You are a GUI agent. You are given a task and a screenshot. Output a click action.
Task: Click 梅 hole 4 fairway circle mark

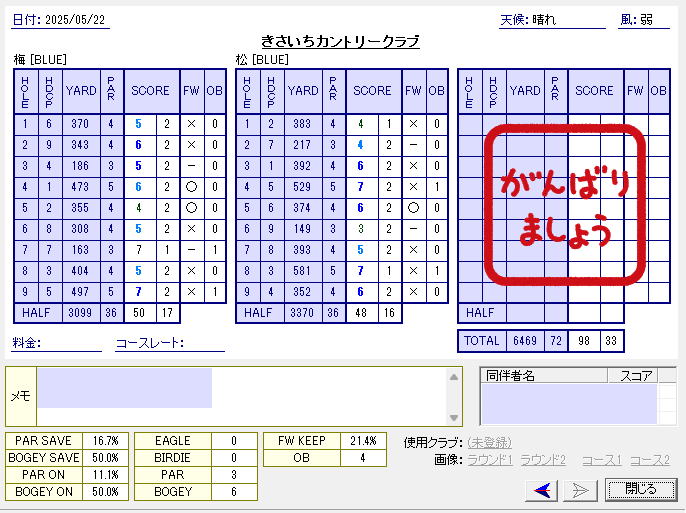[191, 187]
